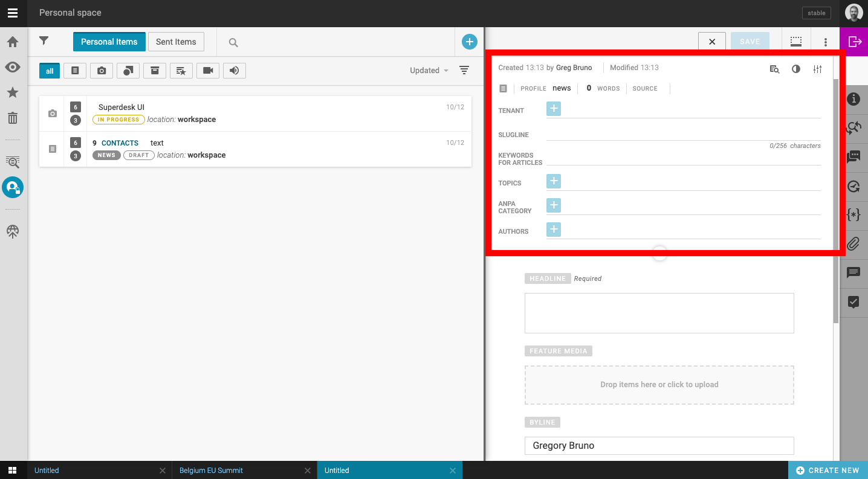Image resolution: width=868 pixels, height=479 pixels.
Task: Open global search in the left sidebar
Action: [13, 161]
